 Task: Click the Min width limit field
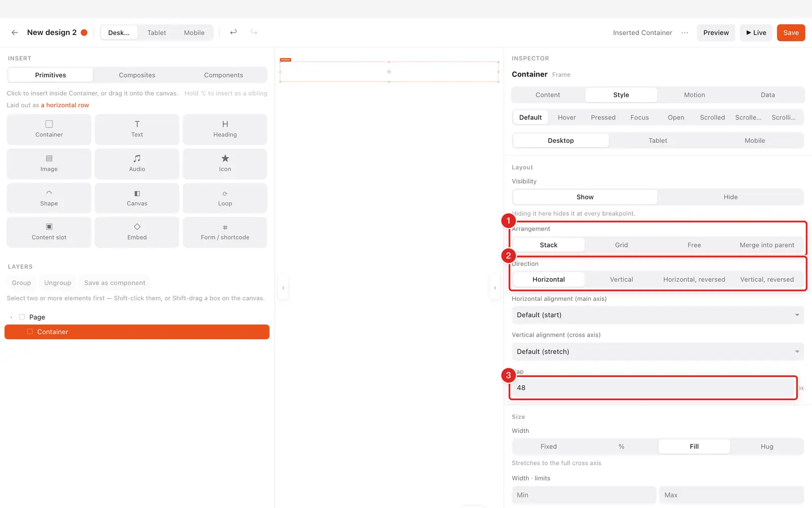tap(584, 495)
